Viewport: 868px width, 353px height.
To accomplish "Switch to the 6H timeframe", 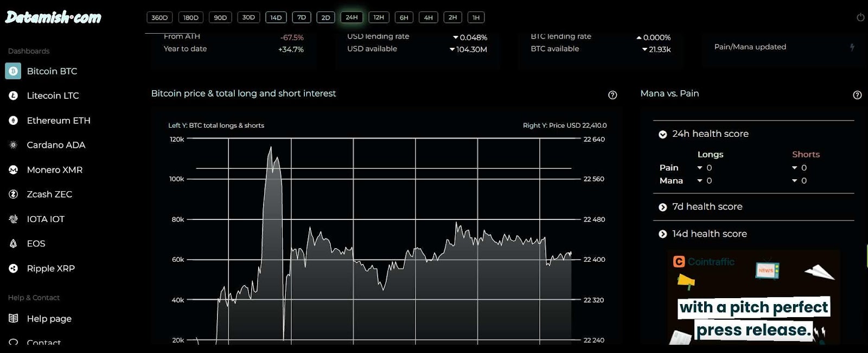I will (x=404, y=17).
